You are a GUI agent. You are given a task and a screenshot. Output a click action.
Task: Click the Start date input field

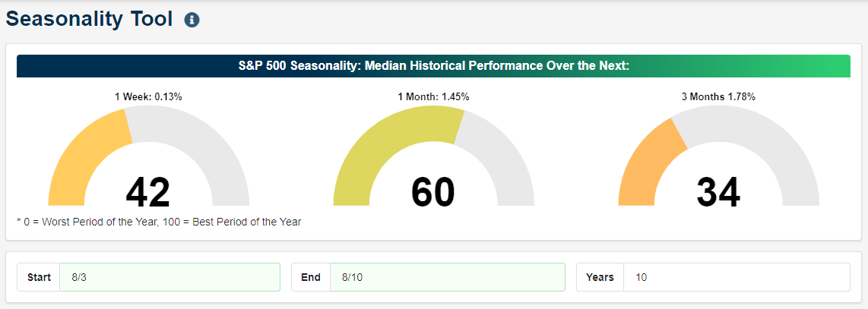170,277
